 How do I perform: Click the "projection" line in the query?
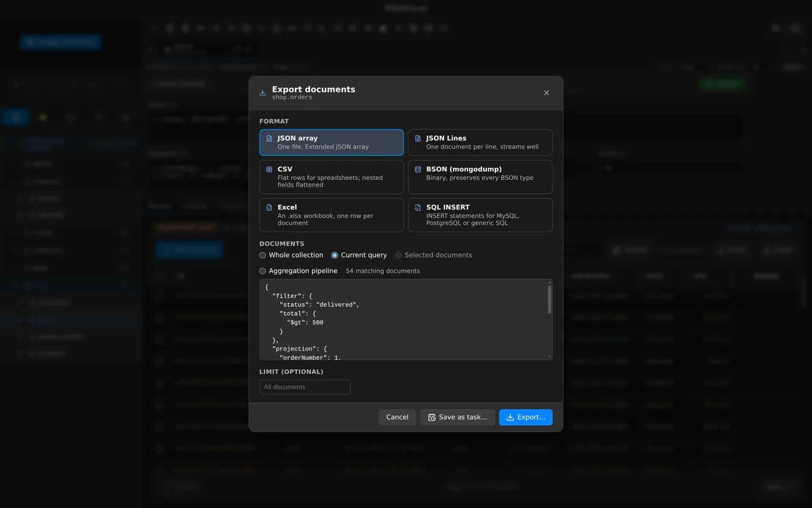coord(299,349)
